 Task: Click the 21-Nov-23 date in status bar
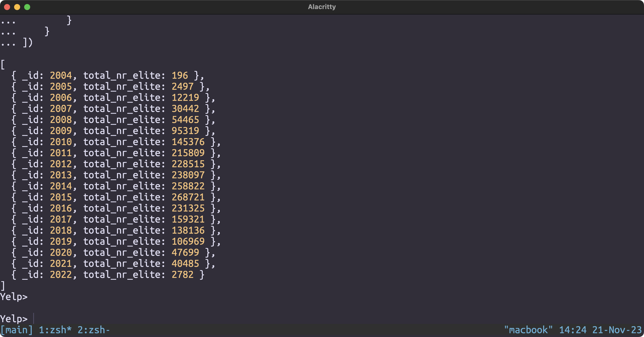coord(617,330)
